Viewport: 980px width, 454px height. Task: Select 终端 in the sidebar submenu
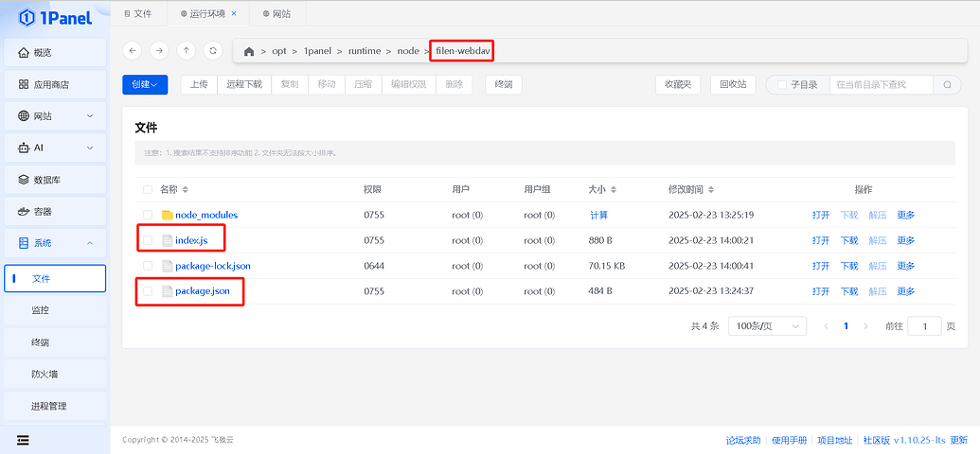[x=55, y=342]
